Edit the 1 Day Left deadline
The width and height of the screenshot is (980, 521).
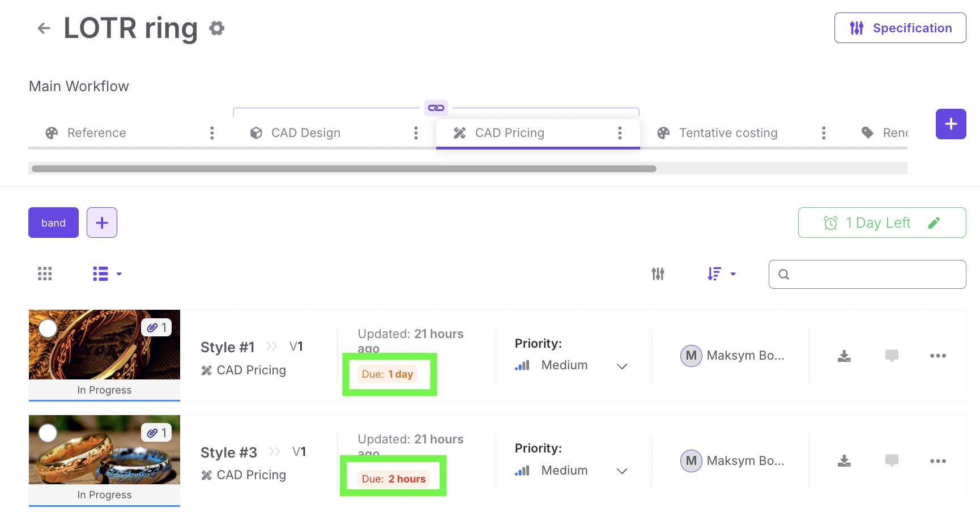pyautogui.click(x=934, y=223)
